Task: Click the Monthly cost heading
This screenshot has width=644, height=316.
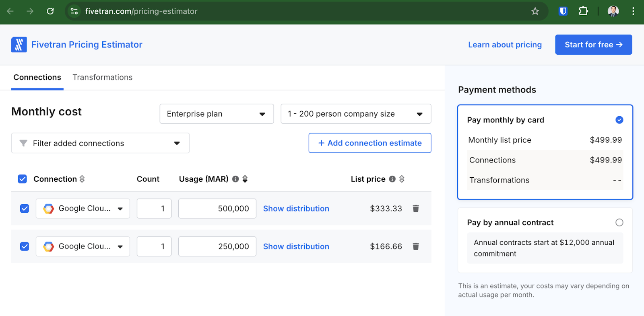Action: [x=46, y=111]
